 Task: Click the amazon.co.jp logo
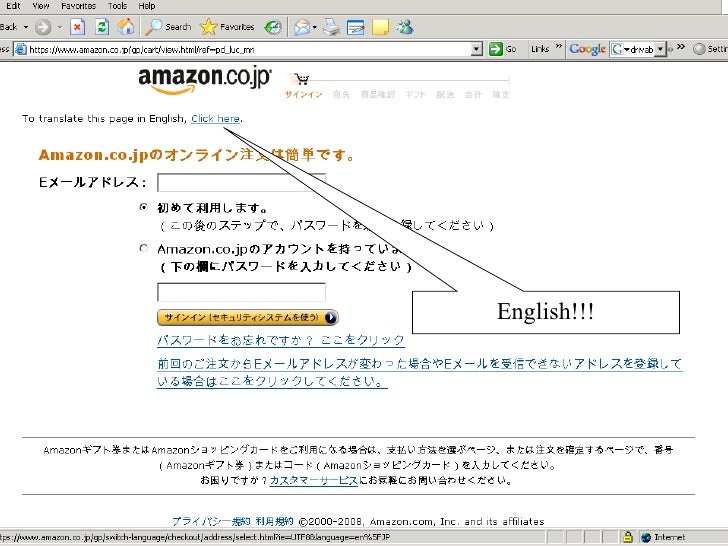pos(205,81)
